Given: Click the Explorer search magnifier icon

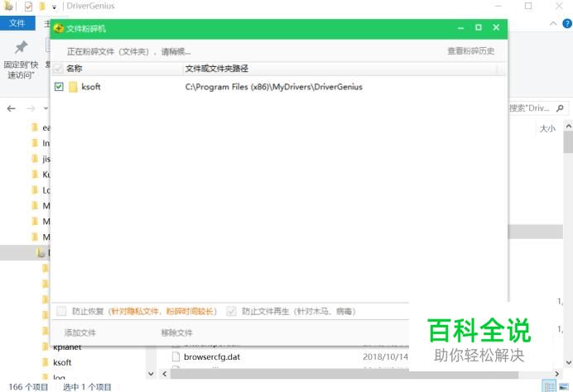Looking at the screenshot, I should [x=560, y=108].
